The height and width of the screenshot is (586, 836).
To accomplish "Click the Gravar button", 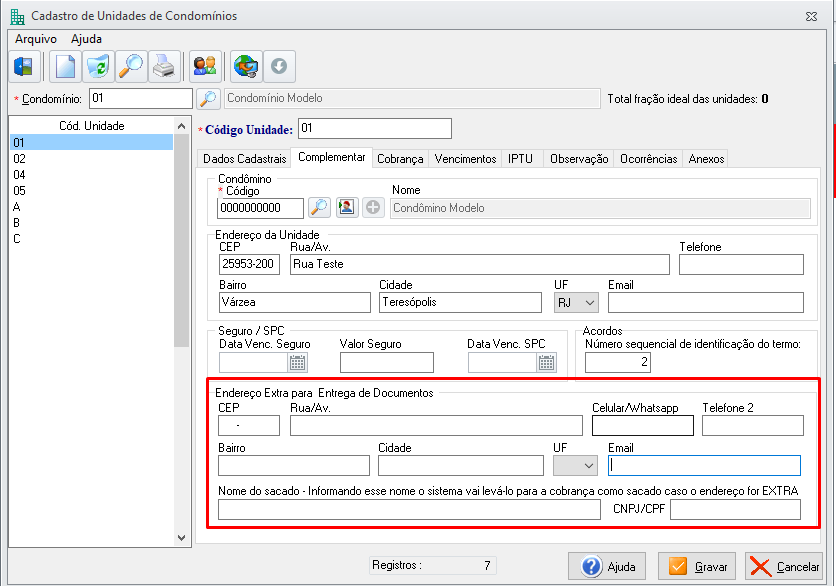I will point(697,566).
